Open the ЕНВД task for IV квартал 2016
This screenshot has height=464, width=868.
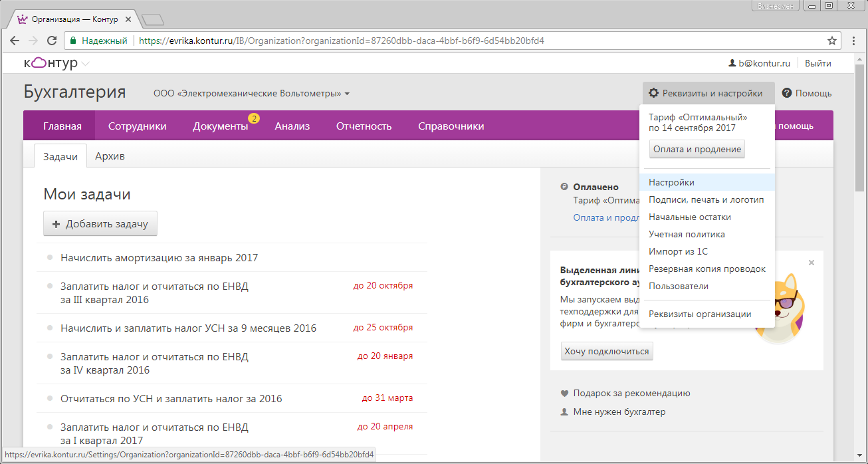154,364
